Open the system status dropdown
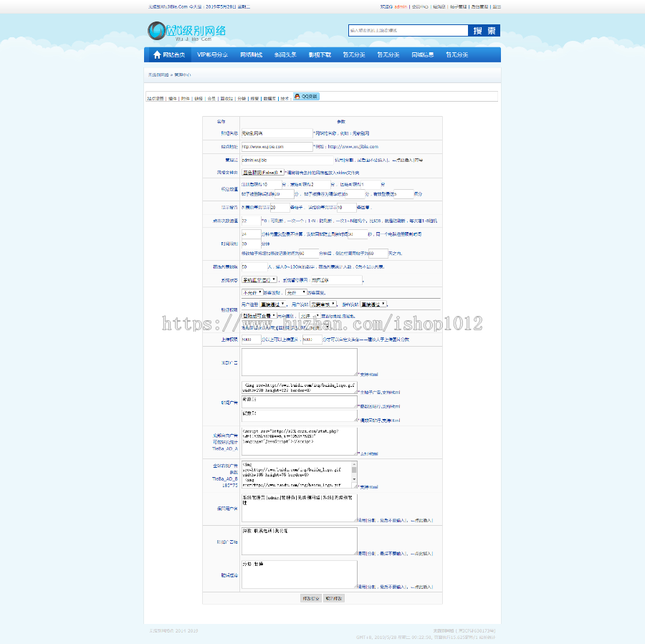 pos(259,280)
